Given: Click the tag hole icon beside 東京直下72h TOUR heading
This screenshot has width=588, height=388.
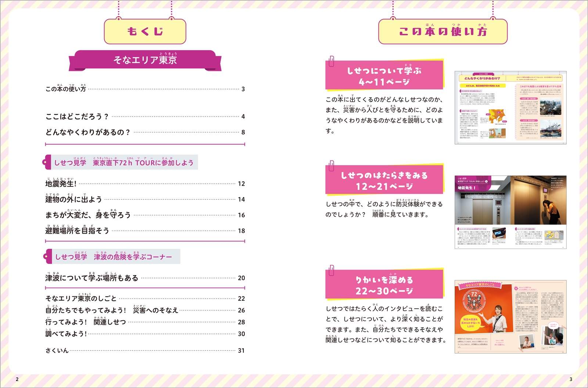Looking at the screenshot, I should [46, 162].
